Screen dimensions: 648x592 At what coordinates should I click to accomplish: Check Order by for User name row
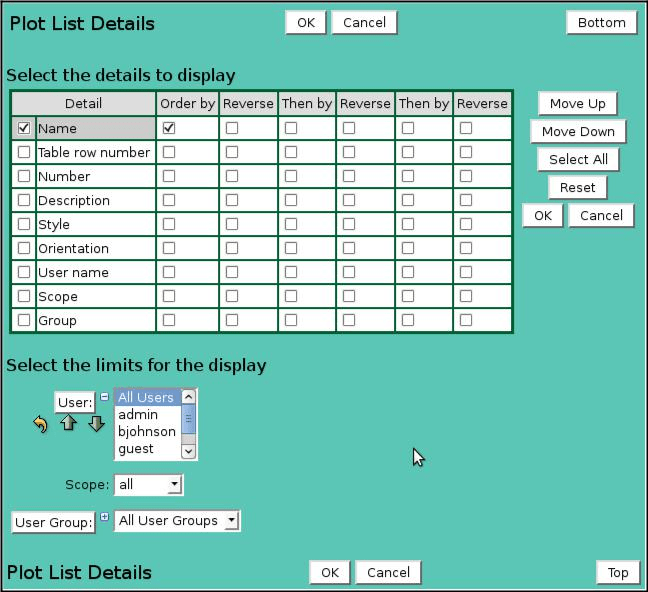(169, 272)
